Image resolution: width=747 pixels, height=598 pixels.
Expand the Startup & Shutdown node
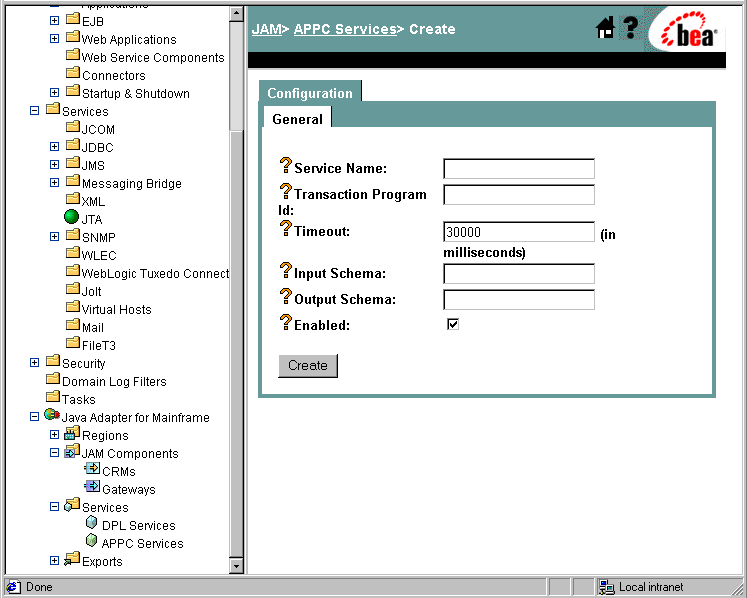pyautogui.click(x=54, y=92)
